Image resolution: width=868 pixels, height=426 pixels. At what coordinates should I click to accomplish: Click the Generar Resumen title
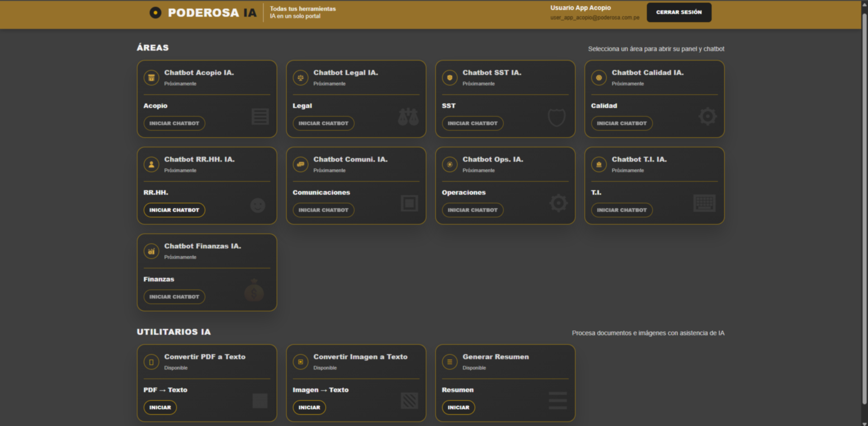point(495,357)
